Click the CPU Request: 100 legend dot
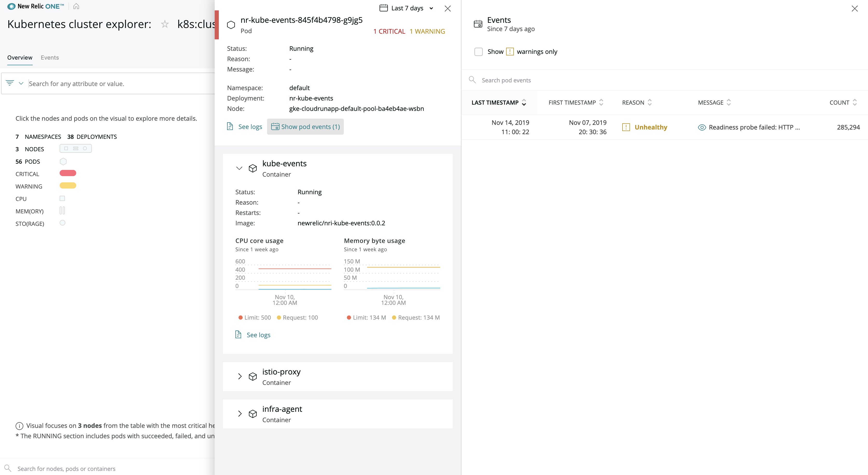This screenshot has height=475, width=868. pyautogui.click(x=279, y=318)
